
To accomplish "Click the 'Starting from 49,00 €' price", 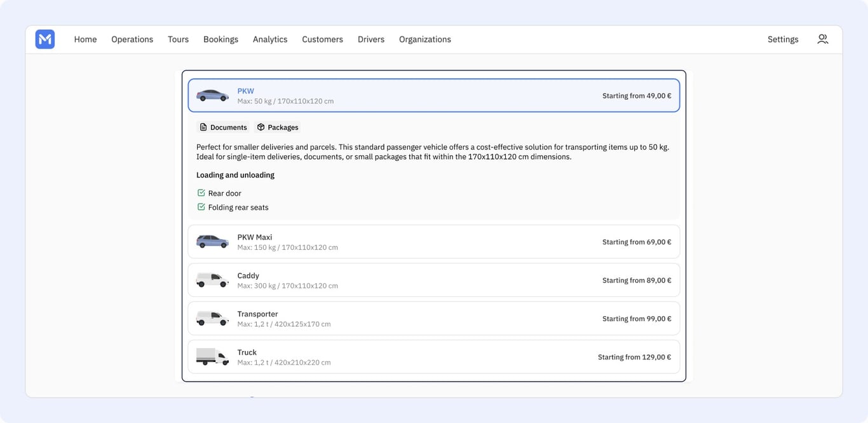I will (637, 96).
